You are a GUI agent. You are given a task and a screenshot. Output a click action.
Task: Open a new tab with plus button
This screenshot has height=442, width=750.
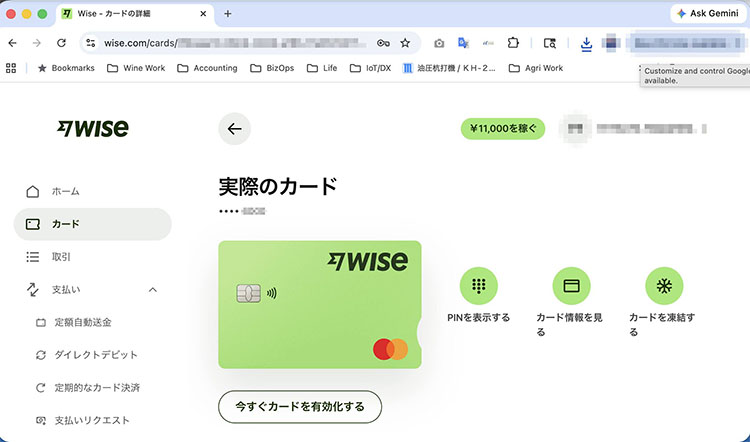click(228, 14)
